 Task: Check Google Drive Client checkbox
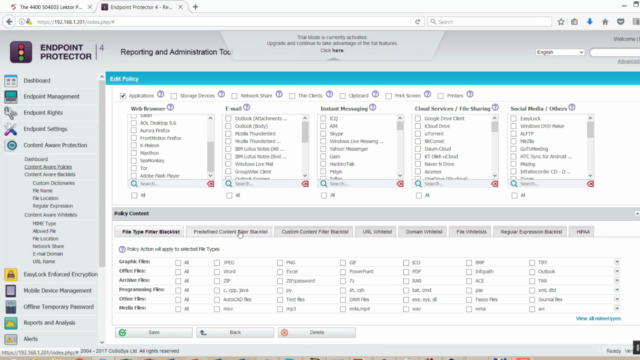418,118
